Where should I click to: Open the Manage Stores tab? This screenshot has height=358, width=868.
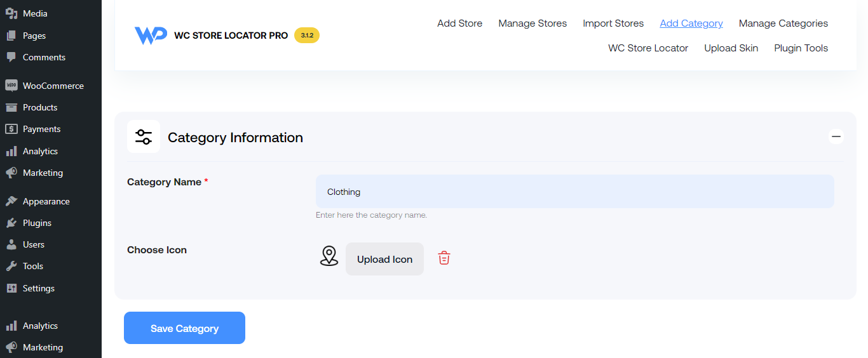pos(532,23)
